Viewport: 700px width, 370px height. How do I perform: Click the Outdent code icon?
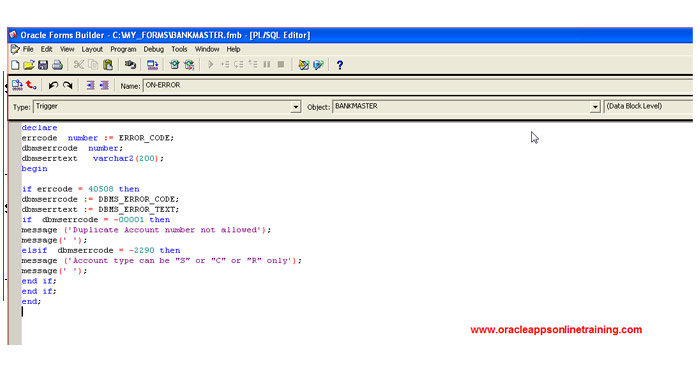coord(104,85)
